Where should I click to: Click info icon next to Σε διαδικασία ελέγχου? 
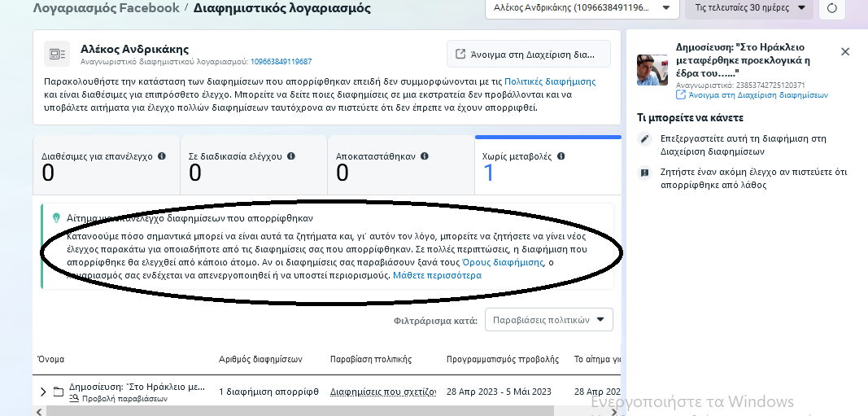(x=290, y=156)
